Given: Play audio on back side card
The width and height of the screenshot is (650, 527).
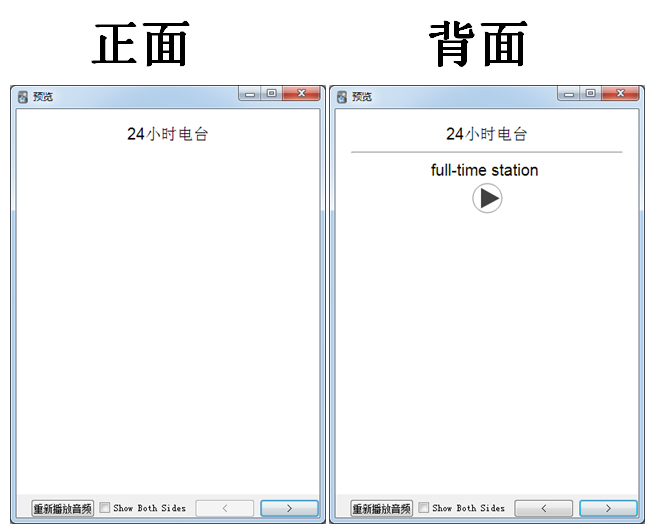Looking at the screenshot, I should 487,198.
